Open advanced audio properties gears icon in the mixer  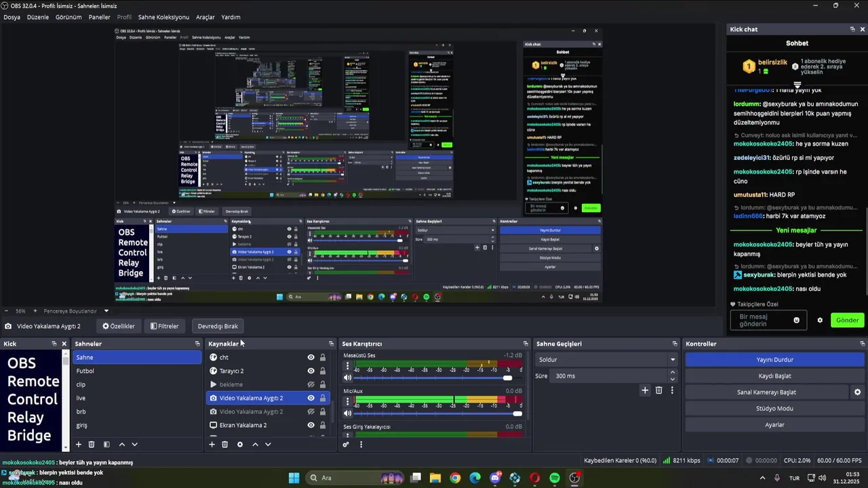(x=346, y=445)
